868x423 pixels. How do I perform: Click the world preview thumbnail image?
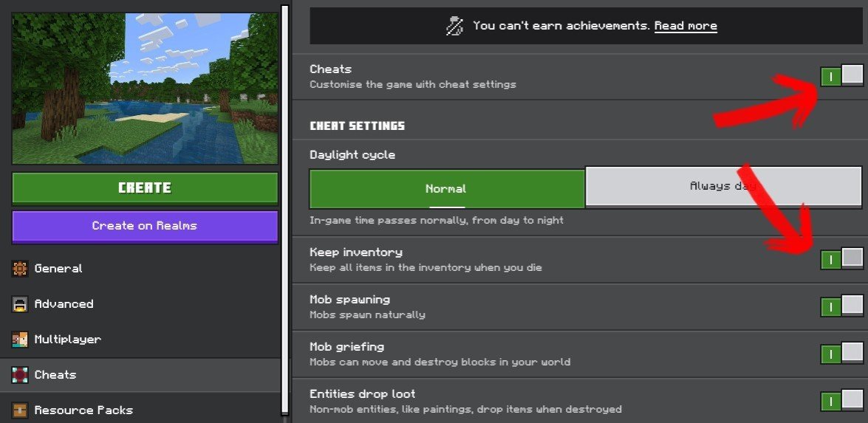coord(145,89)
